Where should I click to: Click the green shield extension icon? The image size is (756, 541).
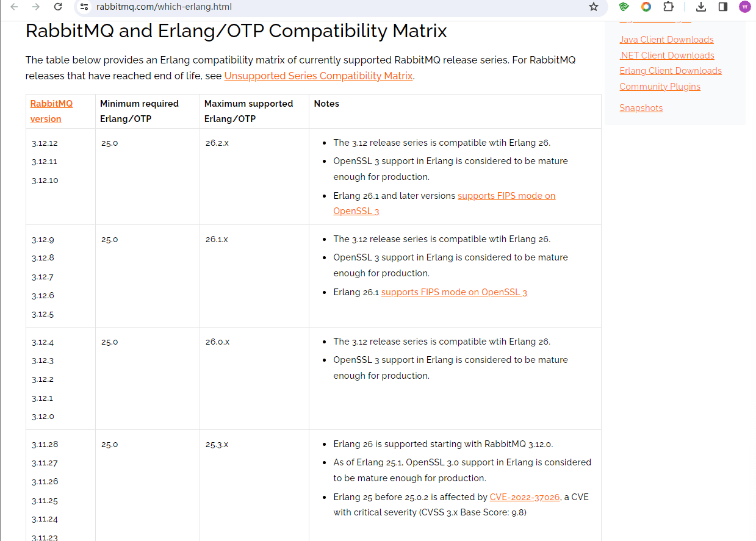624,7
